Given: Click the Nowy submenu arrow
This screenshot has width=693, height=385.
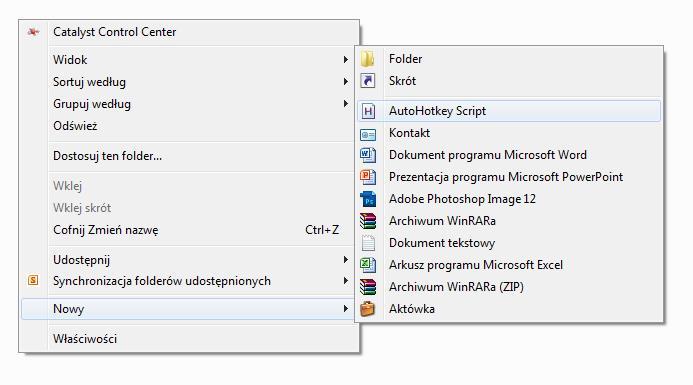Looking at the screenshot, I should tap(346, 309).
